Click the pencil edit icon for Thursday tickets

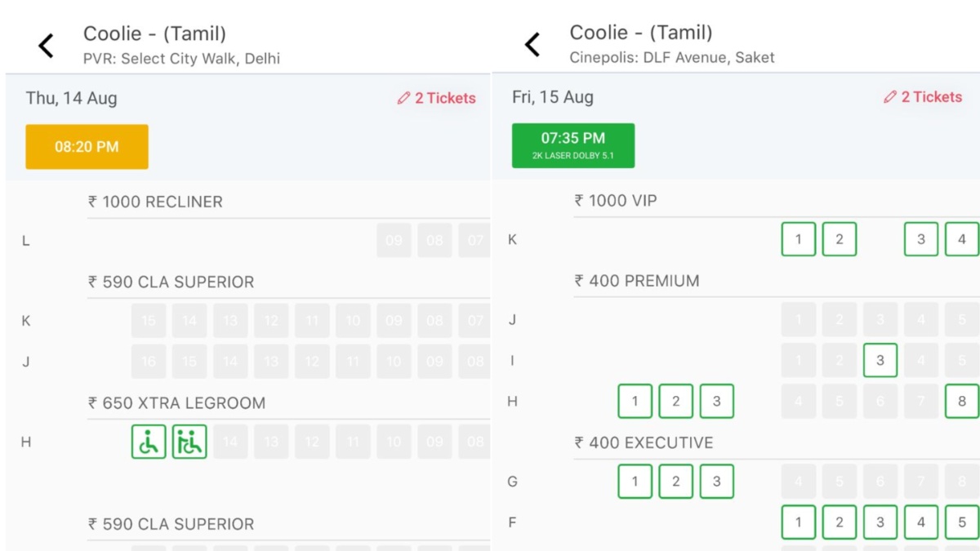[403, 98]
